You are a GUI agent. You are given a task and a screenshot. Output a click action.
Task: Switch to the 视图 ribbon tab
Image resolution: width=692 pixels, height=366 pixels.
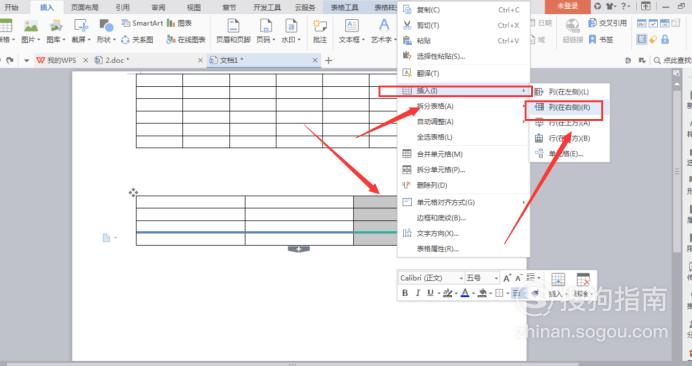tap(194, 7)
